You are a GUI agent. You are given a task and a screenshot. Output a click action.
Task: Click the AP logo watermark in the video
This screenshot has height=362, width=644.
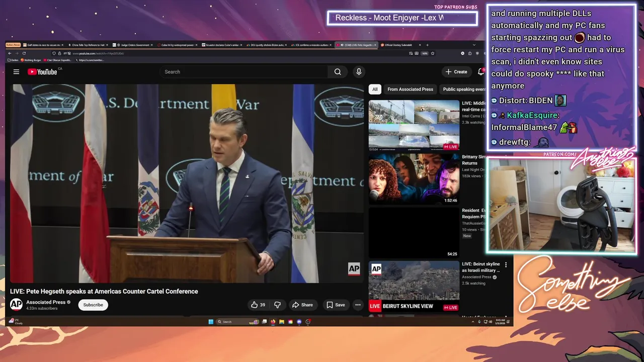tap(354, 269)
